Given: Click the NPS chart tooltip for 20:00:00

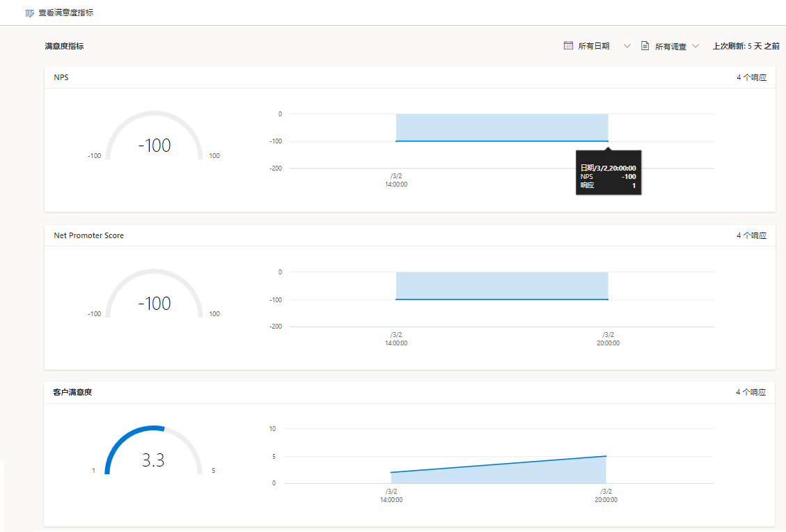Looking at the screenshot, I should pyautogui.click(x=608, y=173).
